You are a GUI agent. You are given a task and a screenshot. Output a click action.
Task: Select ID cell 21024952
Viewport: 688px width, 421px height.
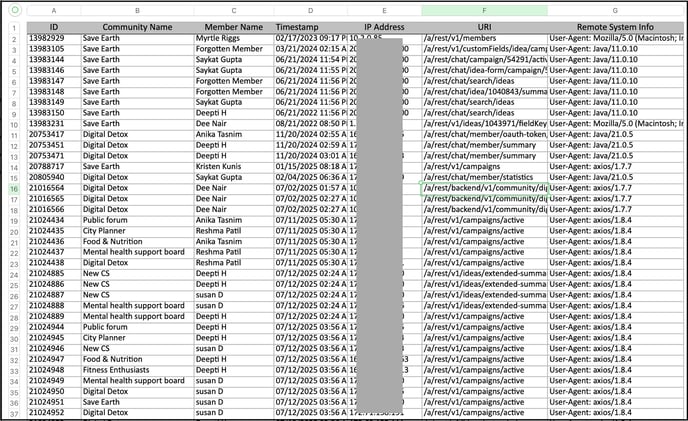pos(54,413)
